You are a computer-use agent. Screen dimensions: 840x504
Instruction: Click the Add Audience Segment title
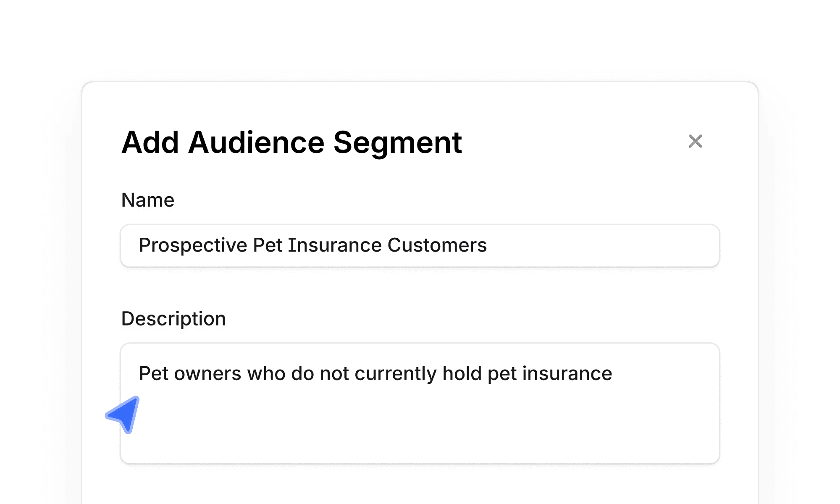(292, 143)
